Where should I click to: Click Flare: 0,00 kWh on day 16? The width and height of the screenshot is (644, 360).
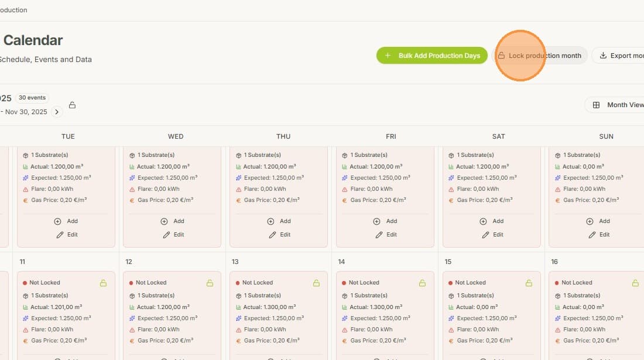584,329
